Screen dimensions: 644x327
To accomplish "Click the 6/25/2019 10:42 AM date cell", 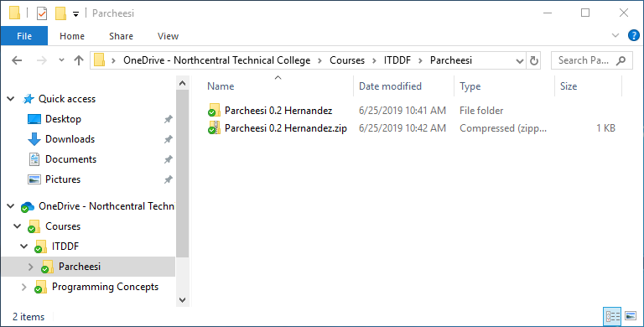I will [x=402, y=128].
